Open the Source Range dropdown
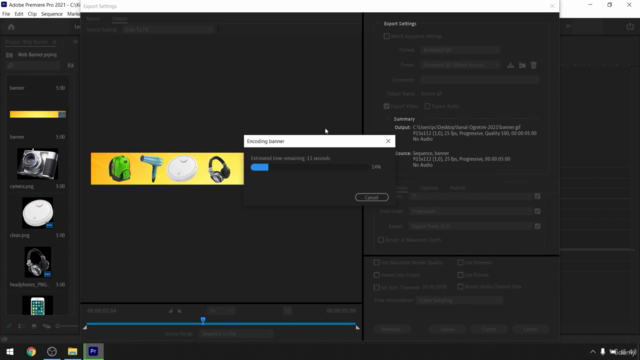The image size is (640, 360). (x=236, y=334)
